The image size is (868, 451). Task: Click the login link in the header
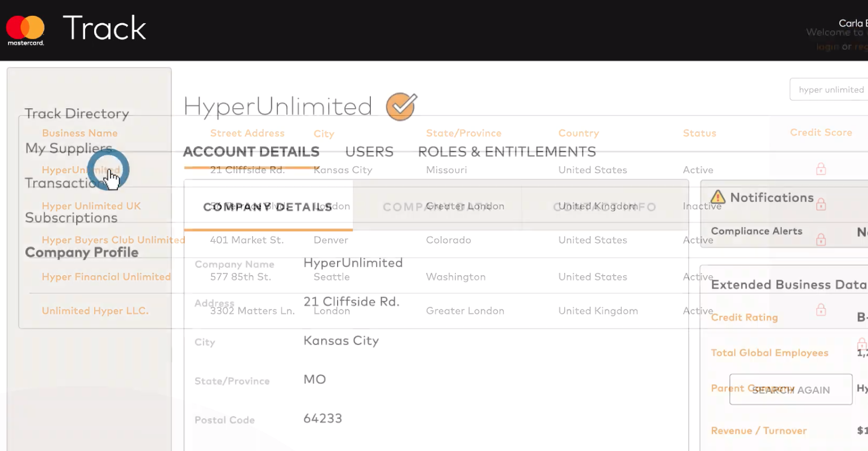[x=826, y=46]
